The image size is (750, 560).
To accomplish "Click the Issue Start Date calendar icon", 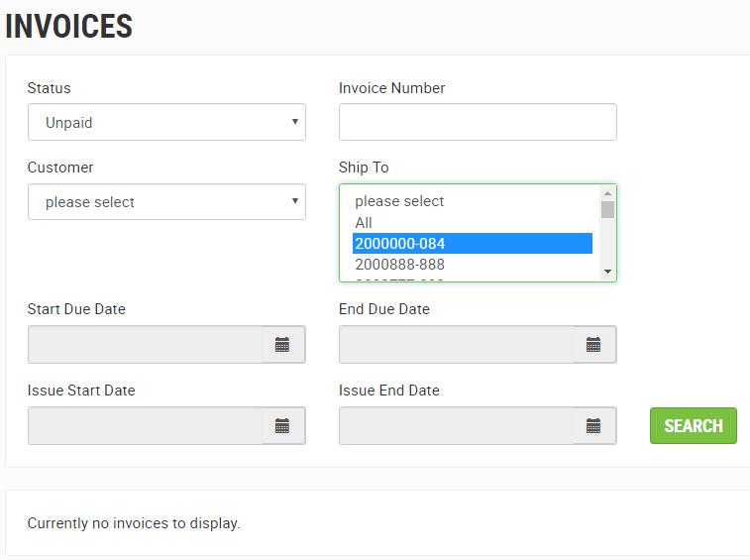I will 282,426.
